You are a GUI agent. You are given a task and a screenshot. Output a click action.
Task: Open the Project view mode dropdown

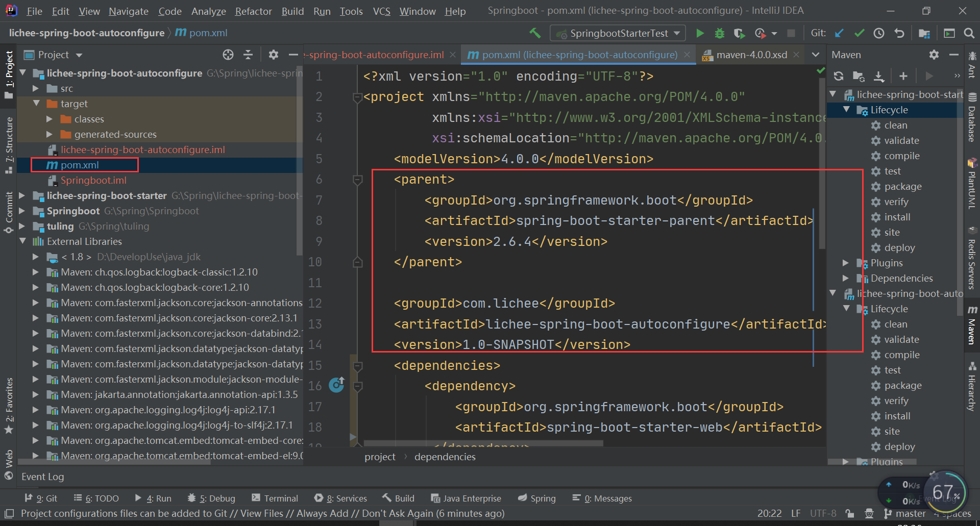(x=79, y=55)
